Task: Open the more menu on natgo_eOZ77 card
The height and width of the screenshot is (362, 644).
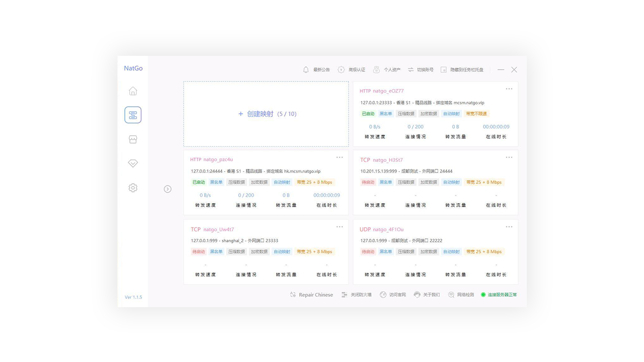Action: pyautogui.click(x=509, y=89)
